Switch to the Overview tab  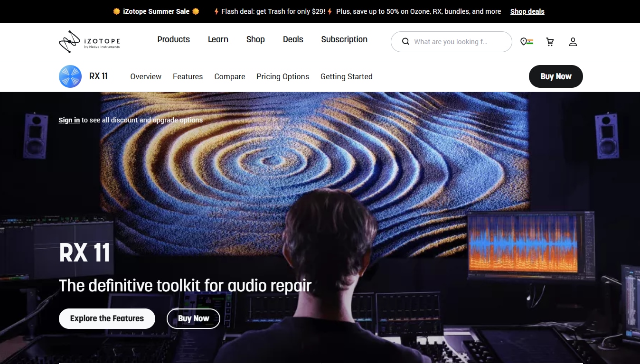tap(146, 76)
